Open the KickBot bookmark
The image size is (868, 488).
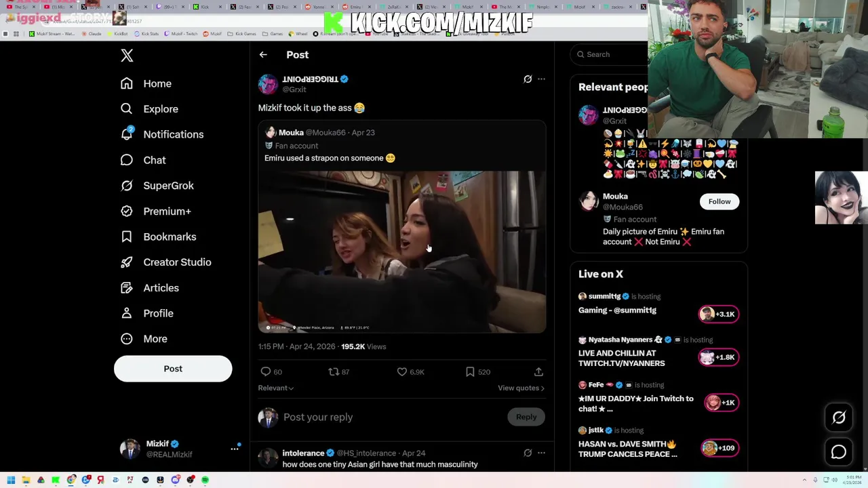(x=117, y=34)
